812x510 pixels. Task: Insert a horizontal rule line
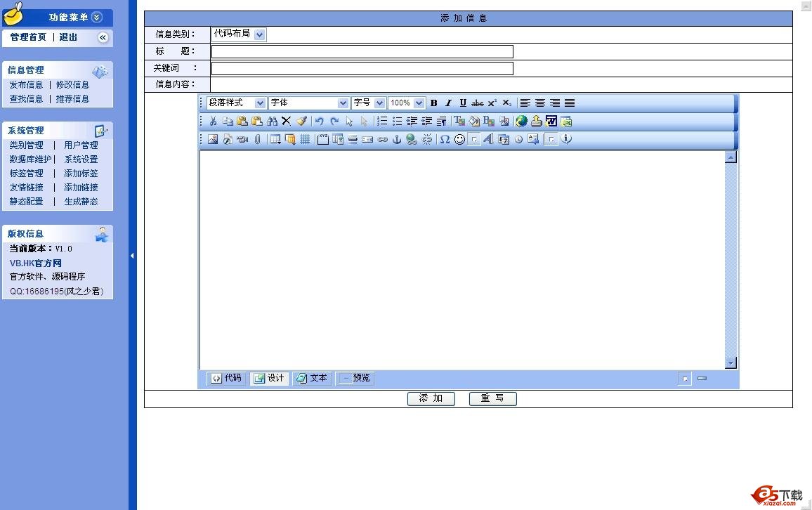pos(353,139)
